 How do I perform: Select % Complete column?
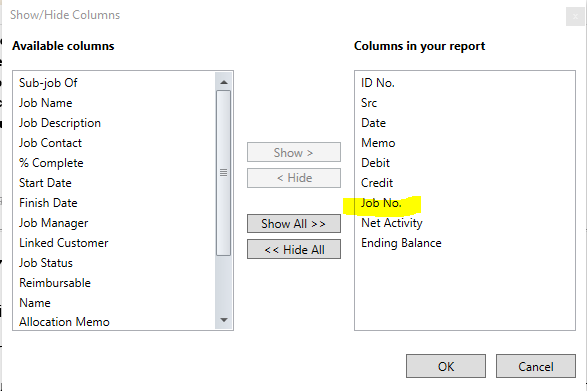tap(51, 163)
